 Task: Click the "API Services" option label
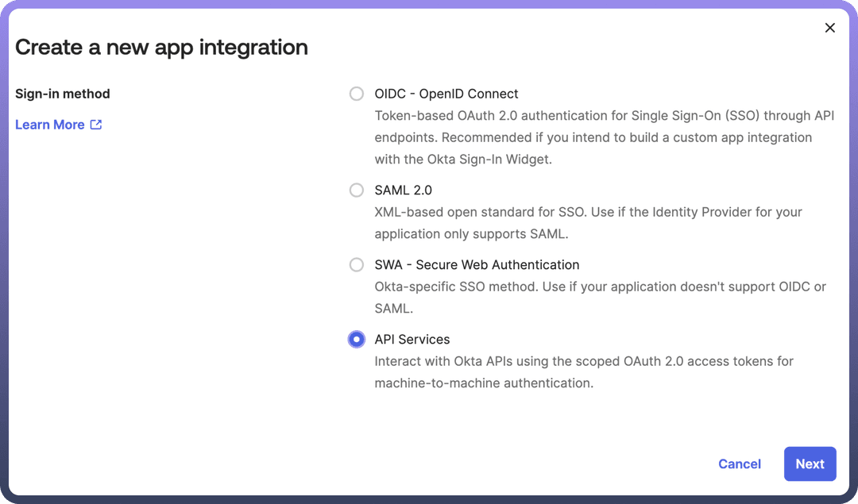412,340
